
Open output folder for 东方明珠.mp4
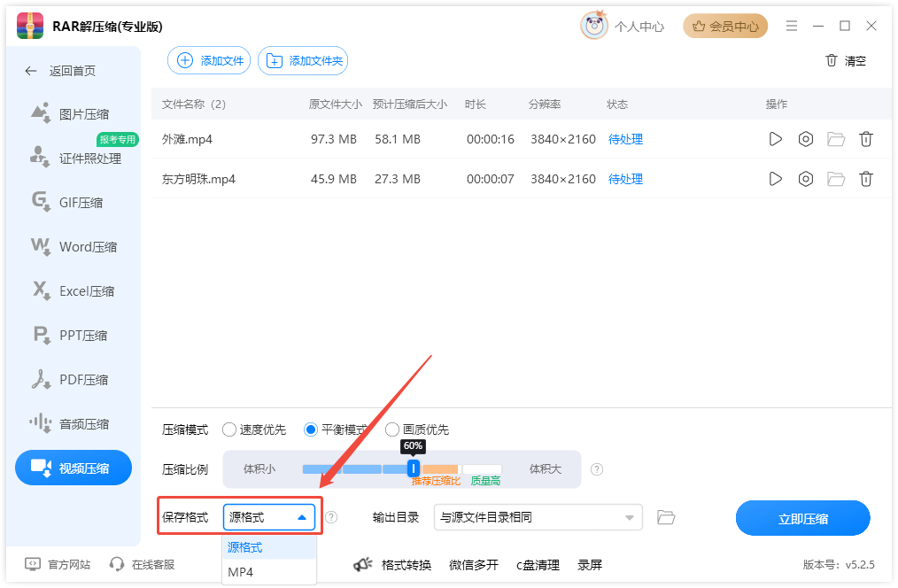point(836,179)
